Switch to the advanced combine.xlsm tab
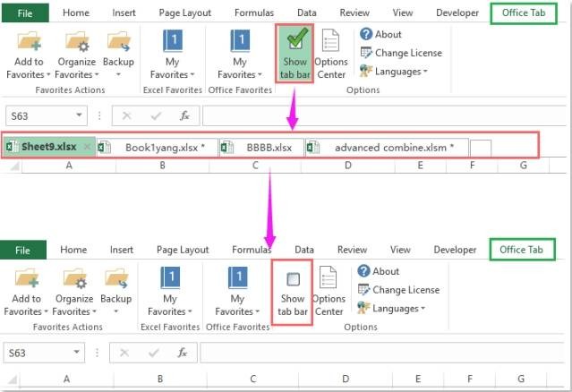The image size is (572, 392). click(388, 147)
